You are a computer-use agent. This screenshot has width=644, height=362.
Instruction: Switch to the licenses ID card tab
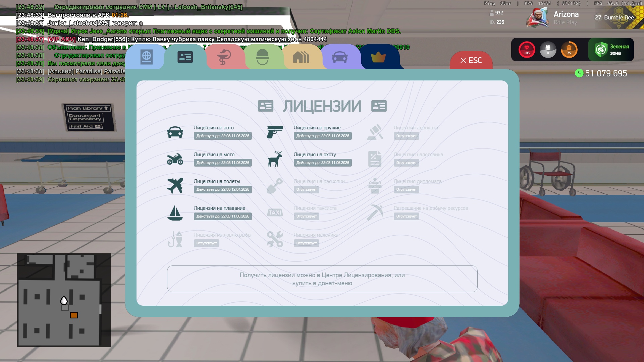[x=185, y=57]
